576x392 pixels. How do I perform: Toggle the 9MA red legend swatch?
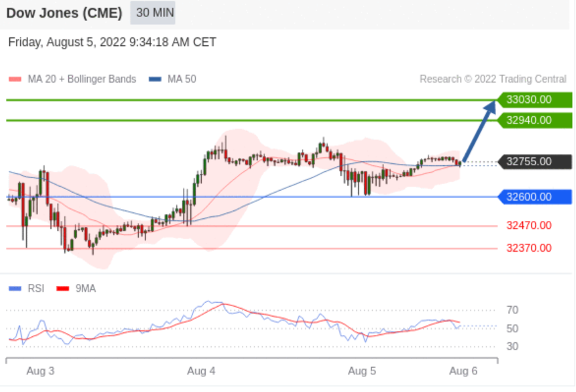pyautogui.click(x=63, y=289)
